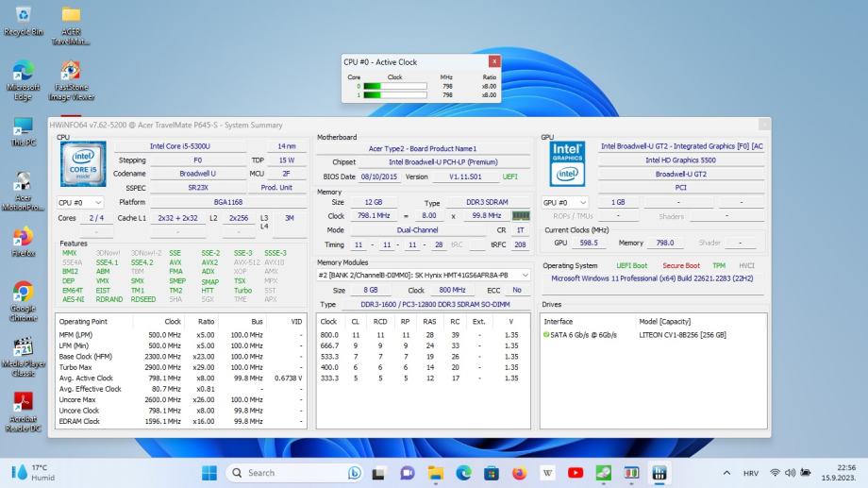The image size is (868, 488).
Task: Expand the memory module BANK 2 dropdown
Action: (525, 275)
